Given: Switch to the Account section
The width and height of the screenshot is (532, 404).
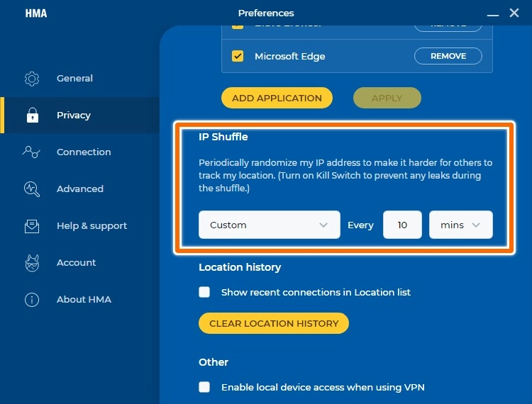Looking at the screenshot, I should click(x=79, y=263).
